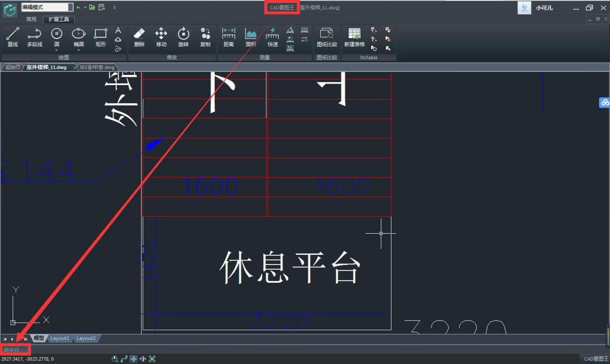Image resolution: width=610 pixels, height=364 pixels.
Task: Expand the 椭圆 ellipse tool options arrow
Action: (x=79, y=49)
